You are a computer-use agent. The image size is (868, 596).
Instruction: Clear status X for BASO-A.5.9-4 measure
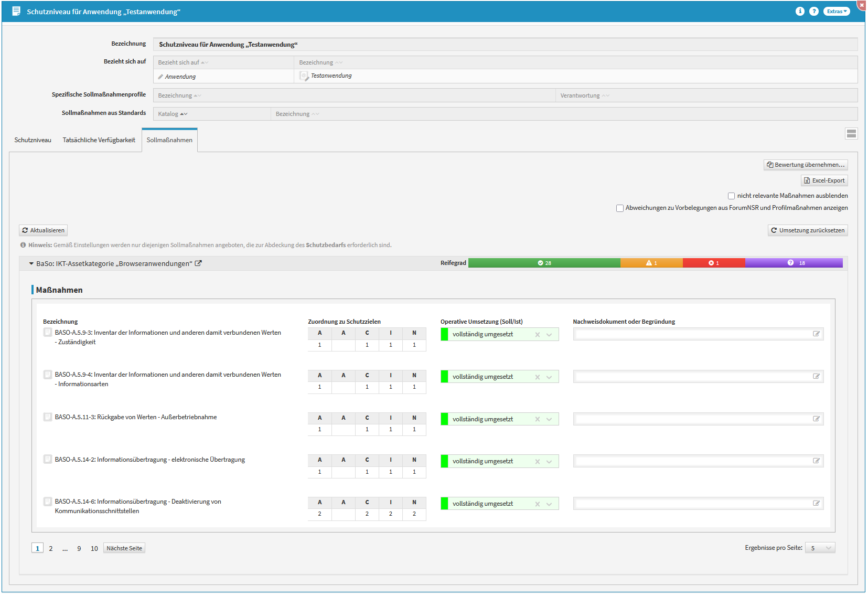(537, 377)
